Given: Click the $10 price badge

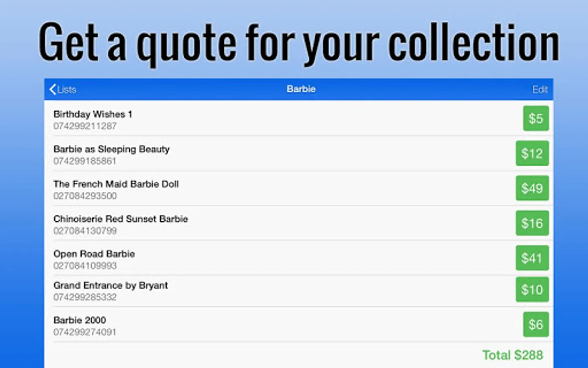Looking at the screenshot, I should coord(532,289).
